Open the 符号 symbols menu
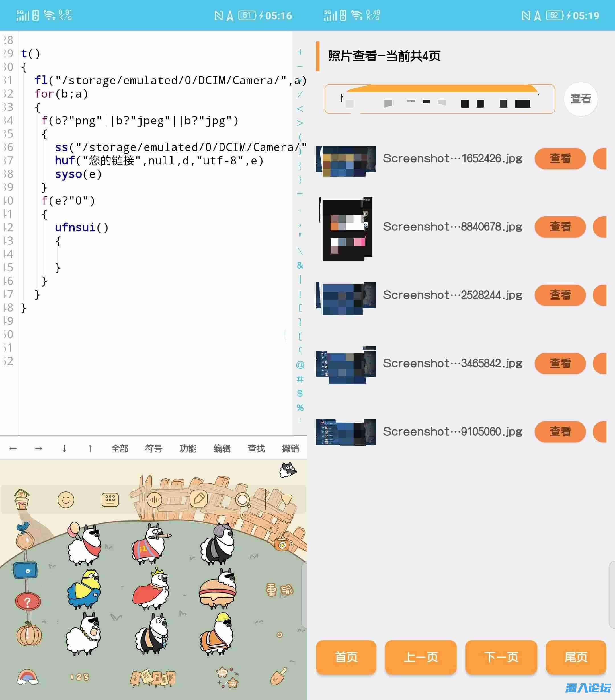 click(x=153, y=449)
